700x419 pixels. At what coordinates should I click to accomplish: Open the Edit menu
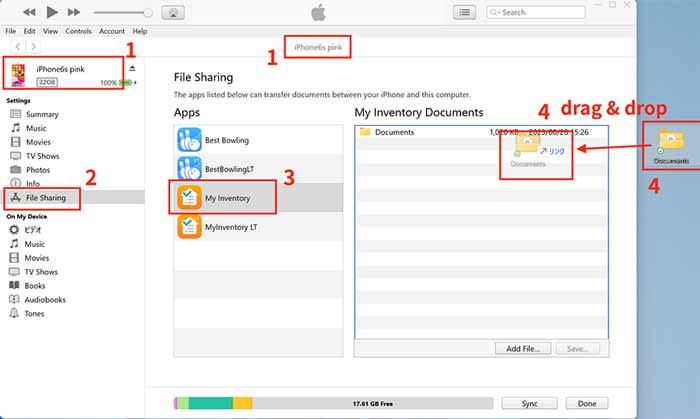tap(29, 31)
